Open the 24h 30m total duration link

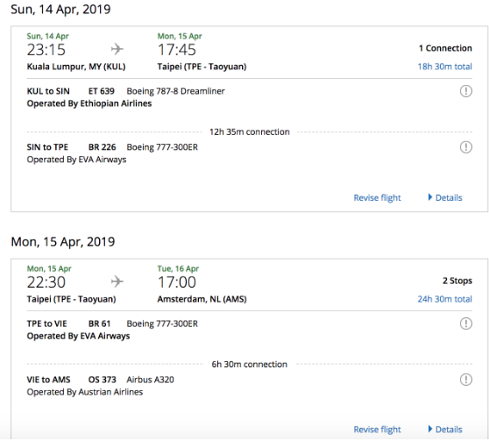444,299
